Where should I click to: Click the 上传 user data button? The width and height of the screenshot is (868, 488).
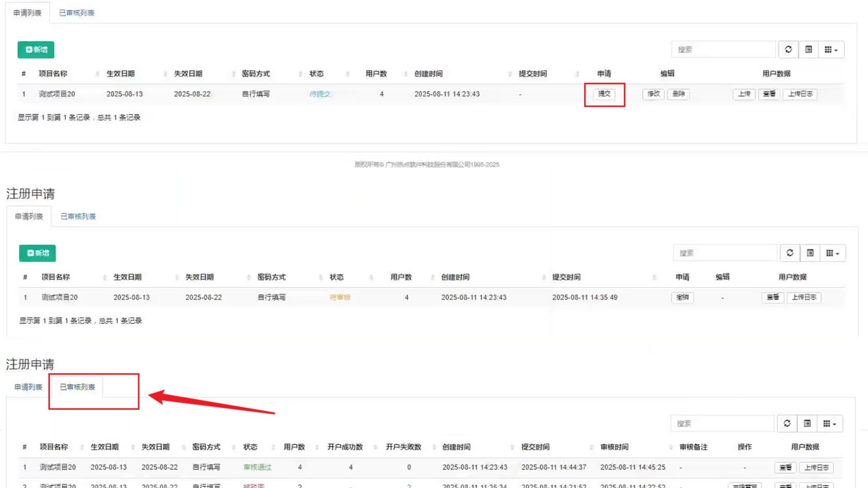pyautogui.click(x=744, y=94)
